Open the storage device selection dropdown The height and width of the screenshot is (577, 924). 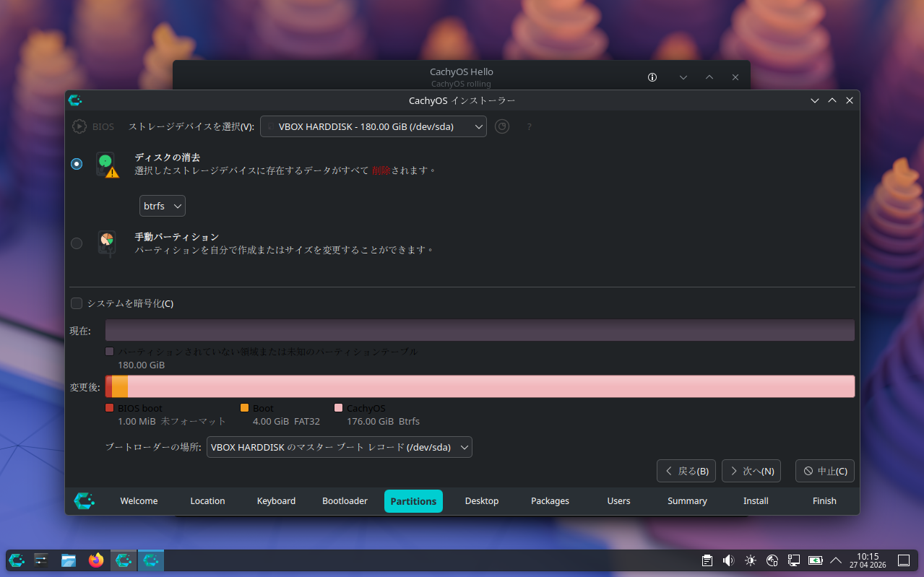click(374, 126)
